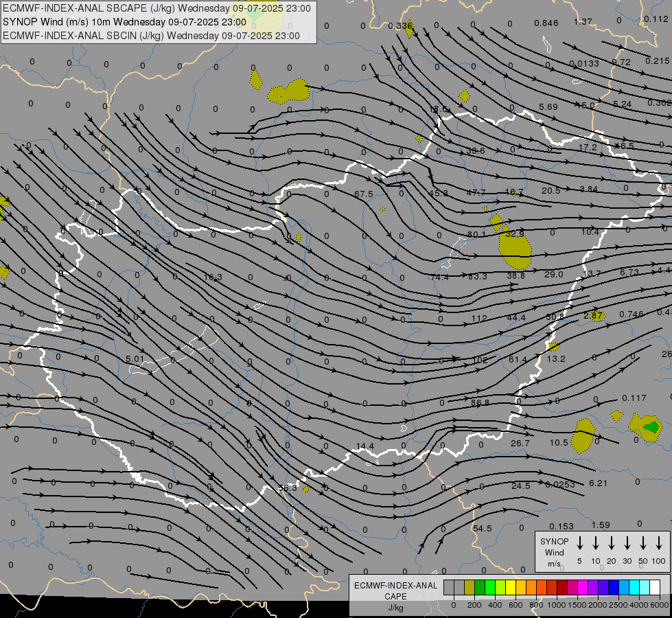Viewport: 672px width, 618px height.
Task: Click the SYNOP Wind 10m title line
Action: [x=124, y=22]
